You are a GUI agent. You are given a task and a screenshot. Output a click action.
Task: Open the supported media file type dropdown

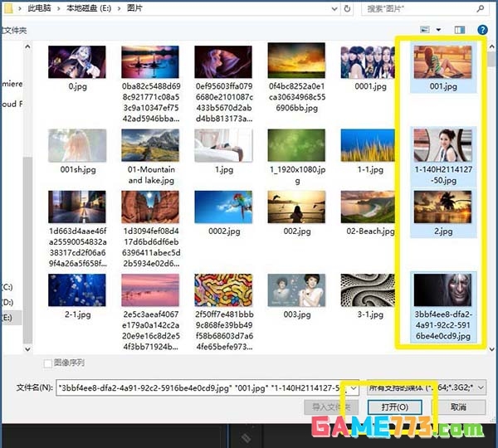click(427, 387)
